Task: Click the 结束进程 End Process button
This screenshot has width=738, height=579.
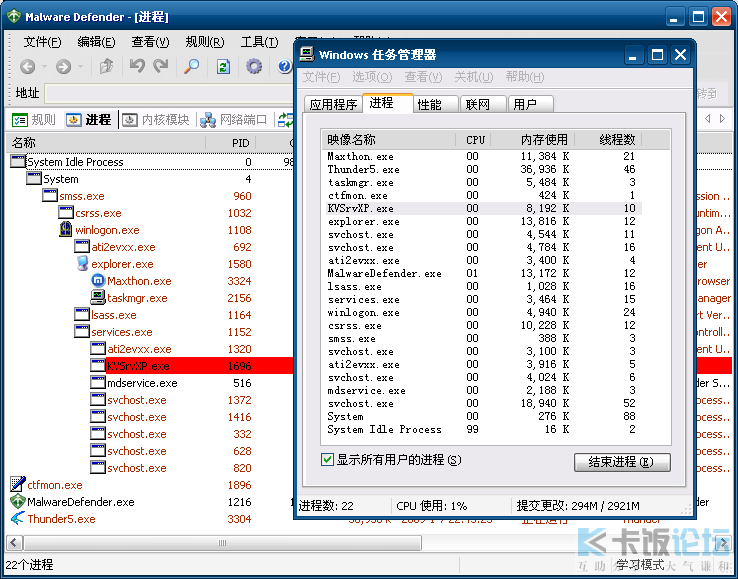Action: 622,462
